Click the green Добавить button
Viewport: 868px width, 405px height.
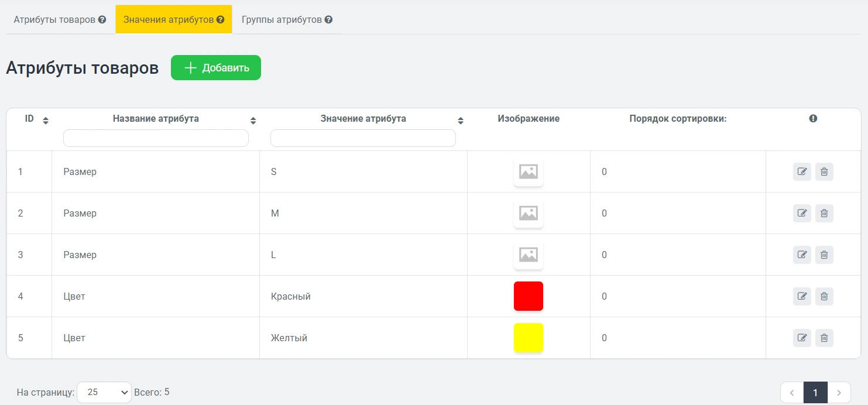(216, 68)
